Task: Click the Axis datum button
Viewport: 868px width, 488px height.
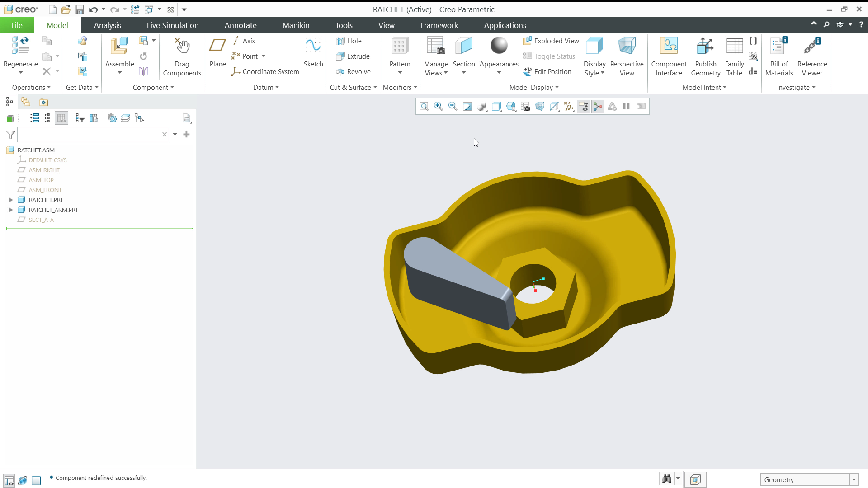Action: (244, 41)
